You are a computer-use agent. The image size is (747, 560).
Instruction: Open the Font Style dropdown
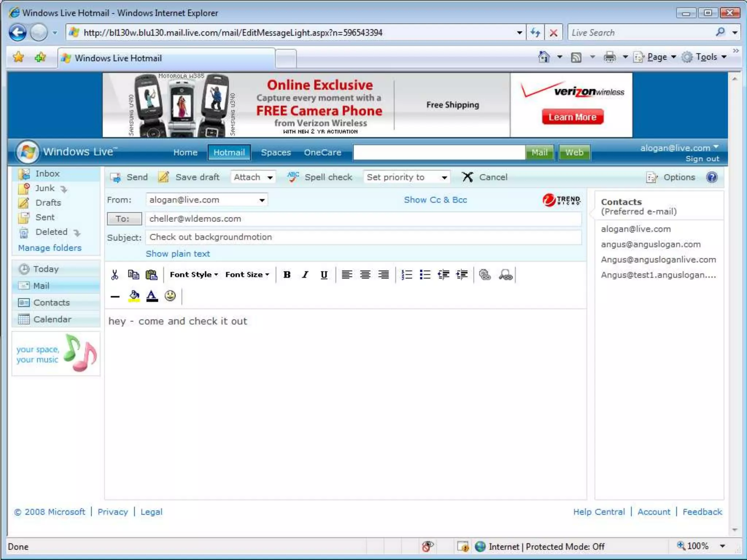[194, 275]
